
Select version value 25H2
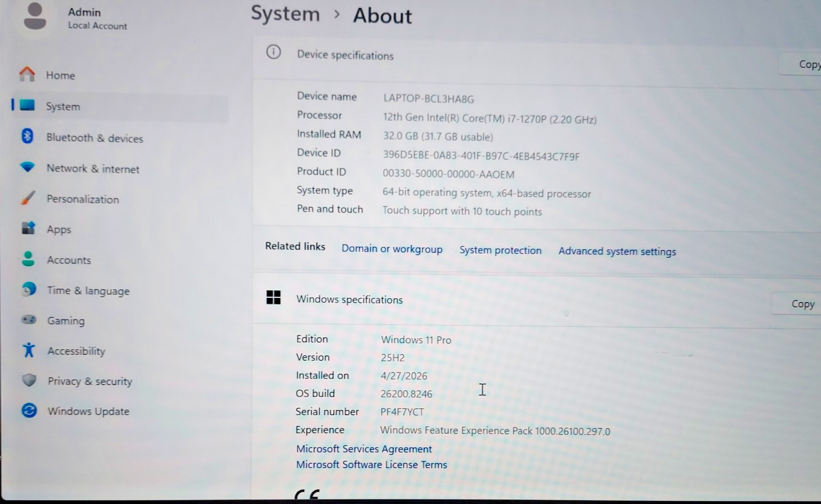click(393, 358)
